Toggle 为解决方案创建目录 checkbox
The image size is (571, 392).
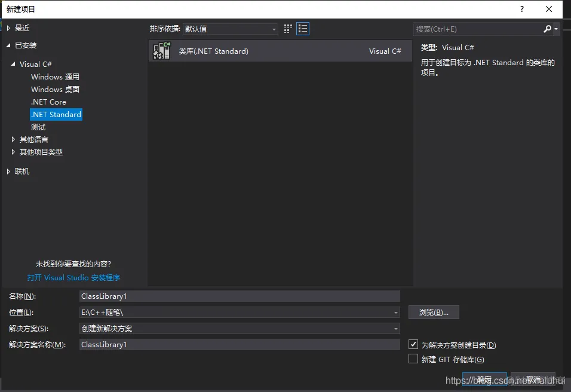coord(413,344)
